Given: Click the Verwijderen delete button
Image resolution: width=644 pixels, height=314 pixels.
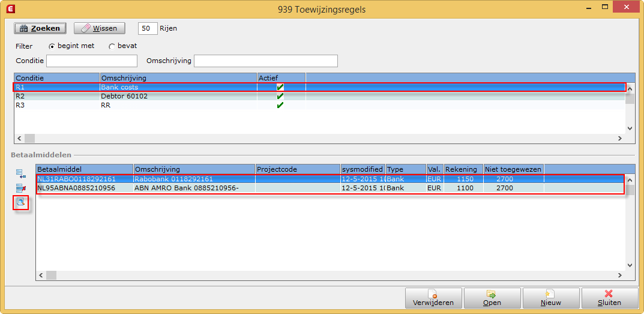Looking at the screenshot, I should pyautogui.click(x=433, y=298).
